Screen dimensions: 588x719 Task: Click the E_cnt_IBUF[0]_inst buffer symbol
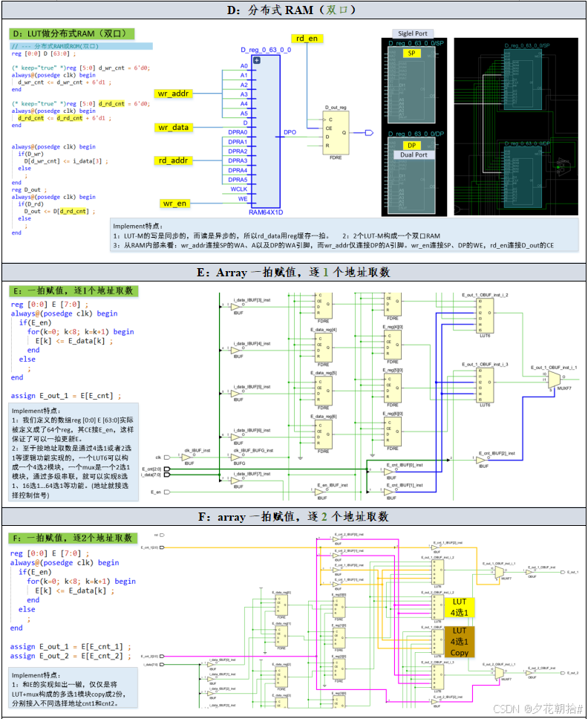[388, 472]
